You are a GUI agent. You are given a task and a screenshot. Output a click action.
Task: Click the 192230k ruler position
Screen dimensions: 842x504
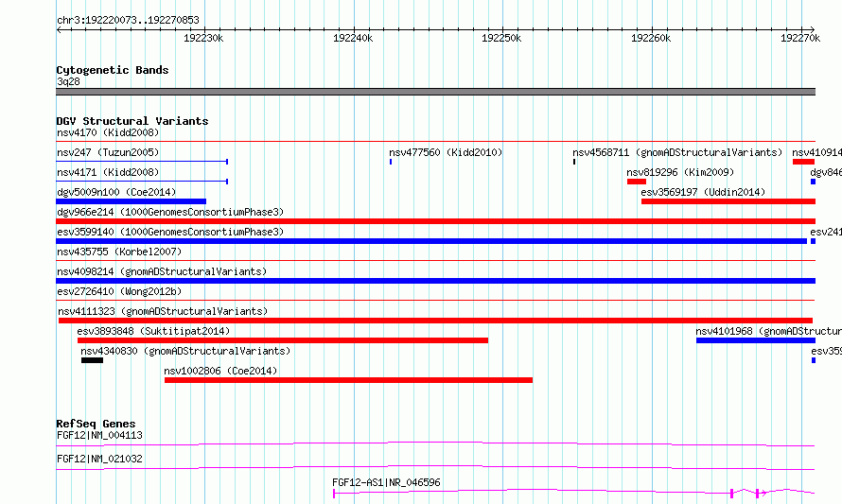pyautogui.click(x=203, y=38)
